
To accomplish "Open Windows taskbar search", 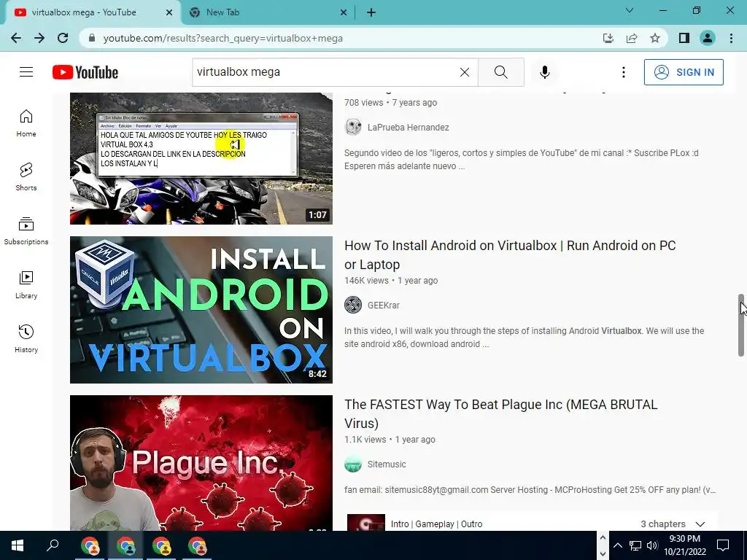I will pyautogui.click(x=53, y=545).
